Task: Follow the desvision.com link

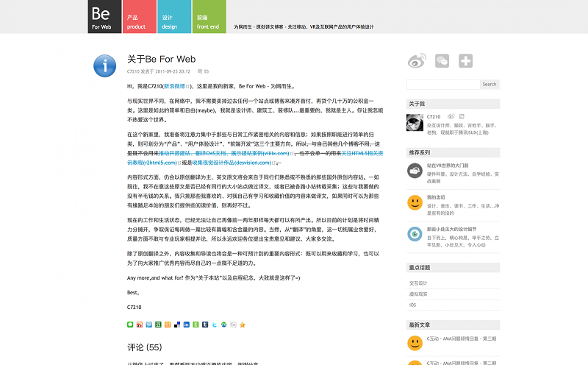Action: 232,163
